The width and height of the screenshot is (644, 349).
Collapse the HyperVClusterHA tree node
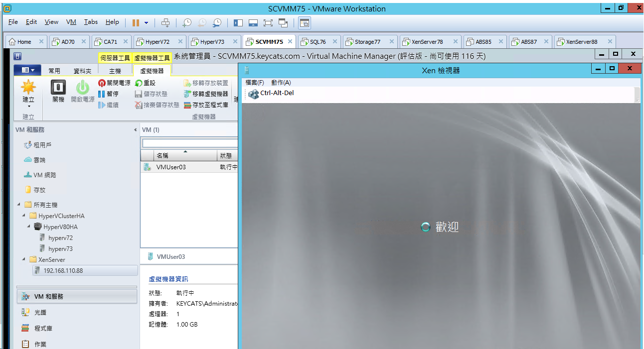coord(24,216)
